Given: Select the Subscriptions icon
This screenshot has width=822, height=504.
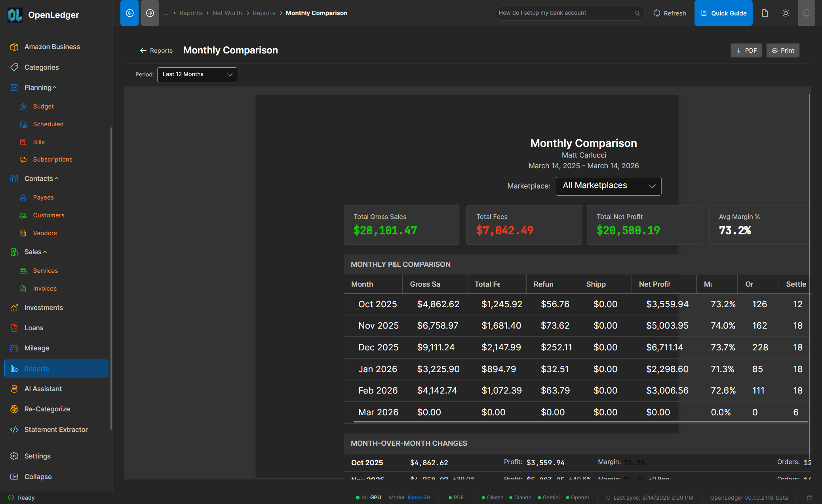Looking at the screenshot, I should [23, 159].
